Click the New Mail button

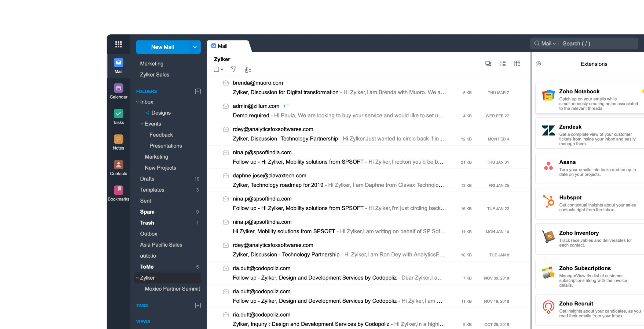pyautogui.click(x=162, y=47)
